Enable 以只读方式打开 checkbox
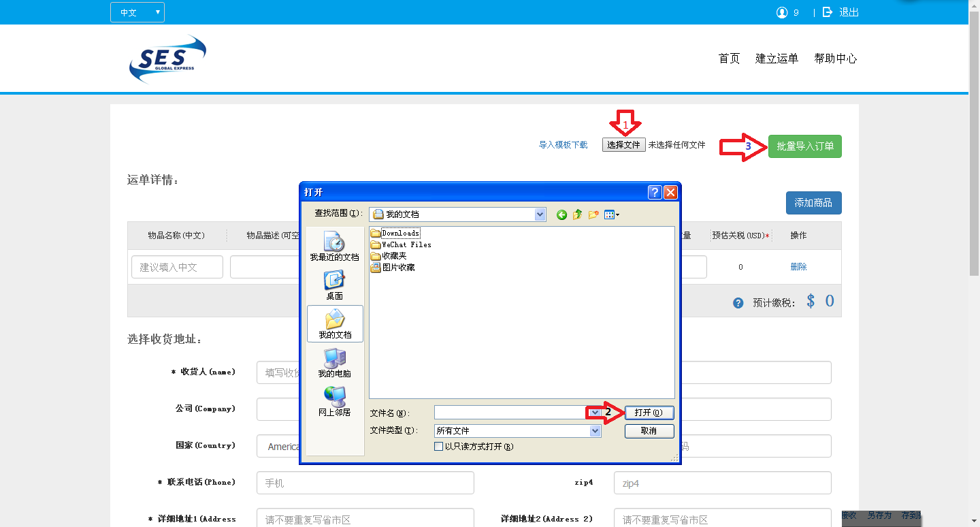The width and height of the screenshot is (980, 527). click(x=439, y=447)
